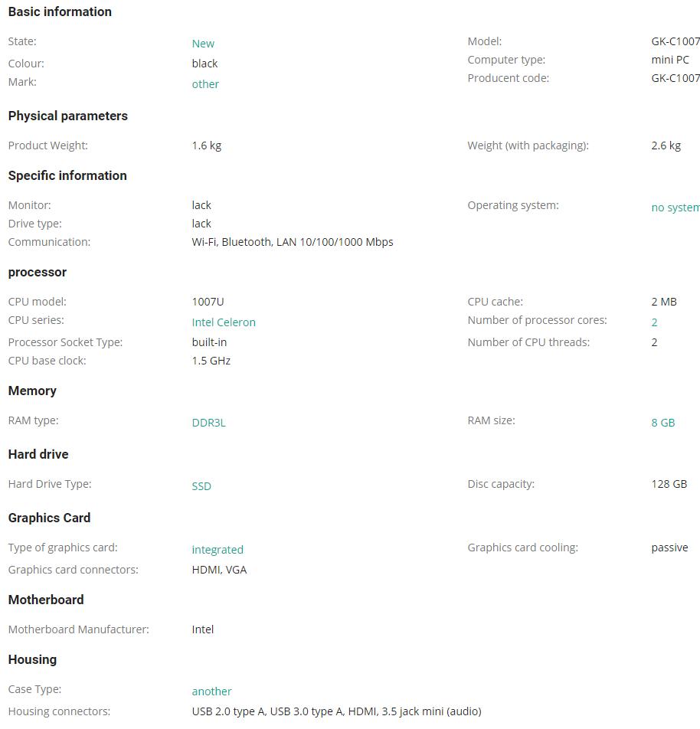Click the 'New' state link

click(x=203, y=44)
